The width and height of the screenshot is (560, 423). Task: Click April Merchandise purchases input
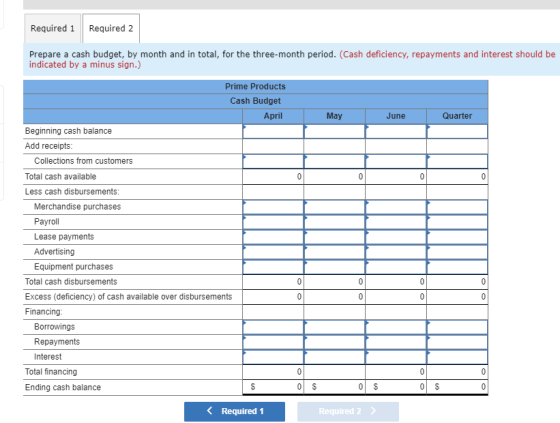point(273,207)
